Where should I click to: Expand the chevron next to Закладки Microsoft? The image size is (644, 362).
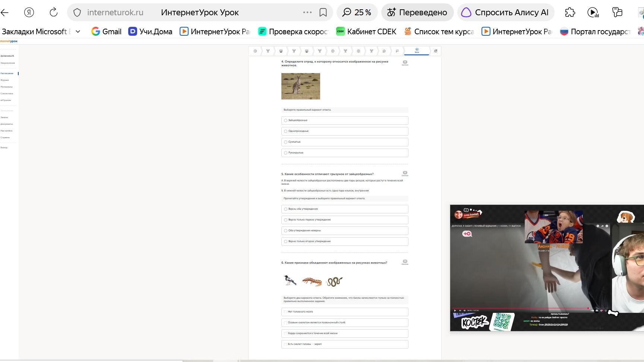click(x=78, y=32)
